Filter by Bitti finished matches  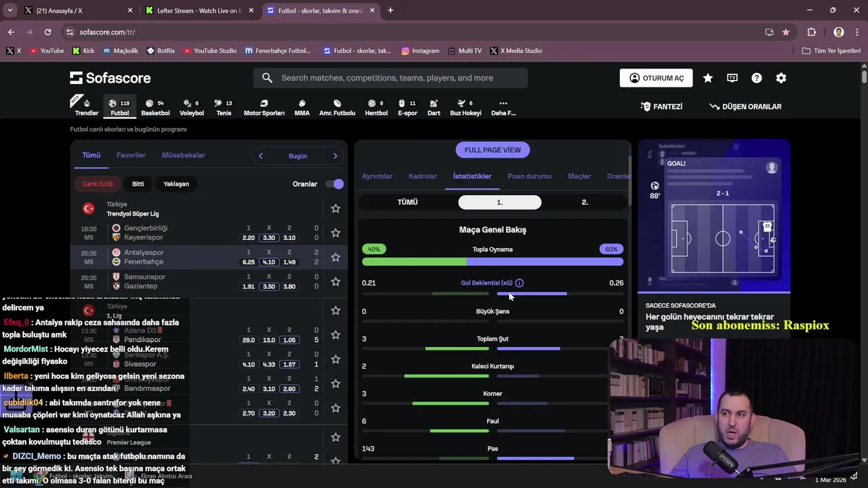point(138,184)
